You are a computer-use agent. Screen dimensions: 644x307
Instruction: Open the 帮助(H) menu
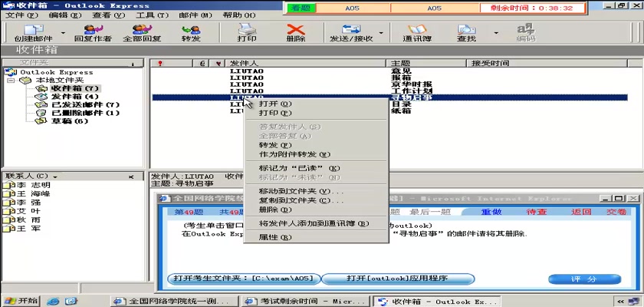point(239,15)
